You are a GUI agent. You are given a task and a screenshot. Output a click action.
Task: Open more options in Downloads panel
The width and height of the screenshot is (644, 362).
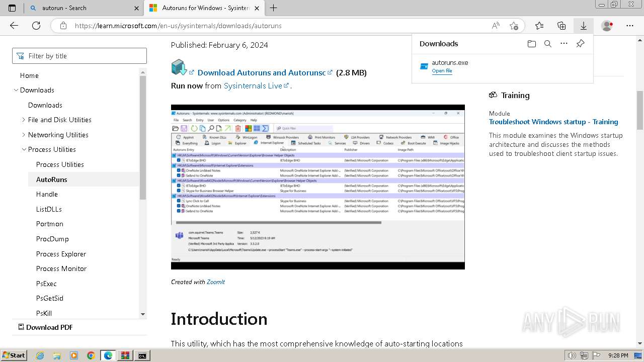click(564, 44)
